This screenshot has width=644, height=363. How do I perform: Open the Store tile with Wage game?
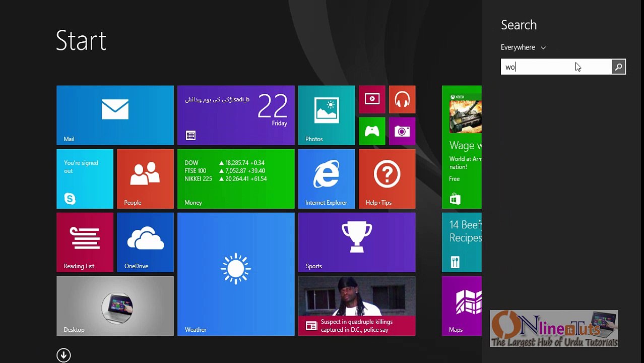[x=462, y=147]
